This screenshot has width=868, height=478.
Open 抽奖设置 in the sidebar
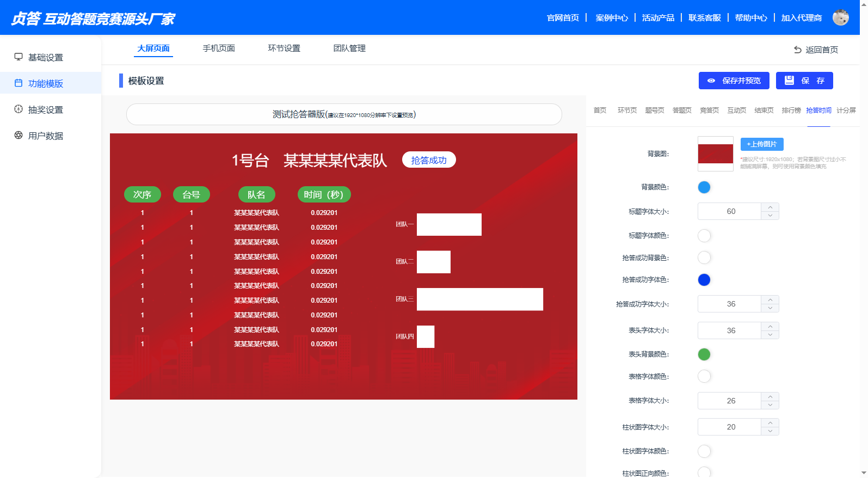coord(51,109)
